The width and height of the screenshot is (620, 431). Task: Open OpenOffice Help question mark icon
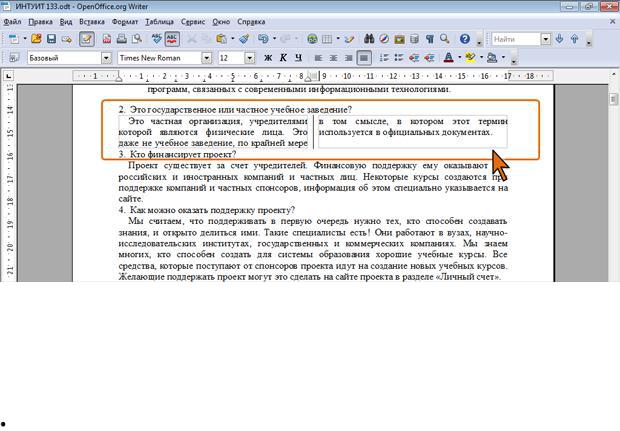465,39
